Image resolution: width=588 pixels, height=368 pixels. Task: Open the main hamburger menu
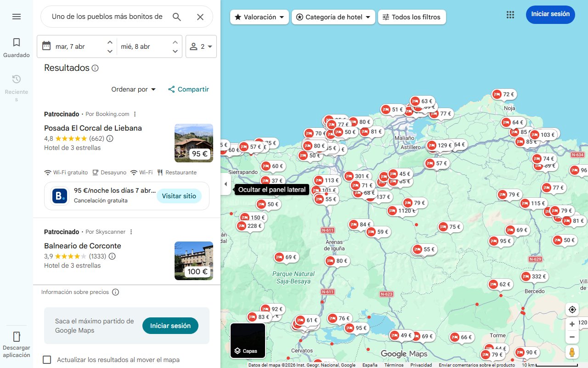tap(16, 17)
